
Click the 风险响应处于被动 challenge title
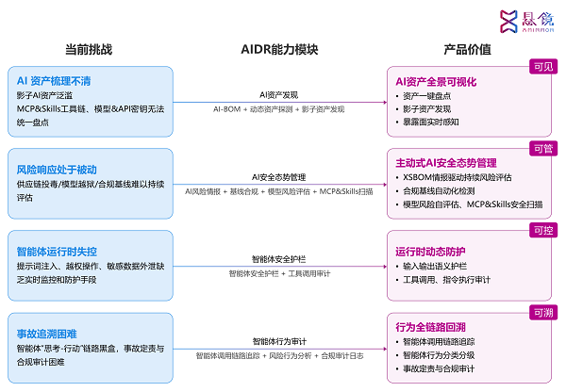[57, 169]
